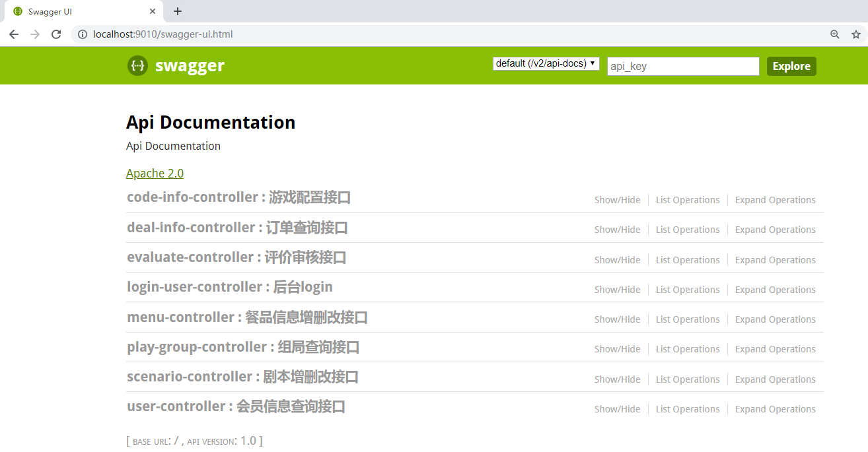The image size is (868, 452).
Task: List Operations for play-group-controller
Action: point(688,349)
